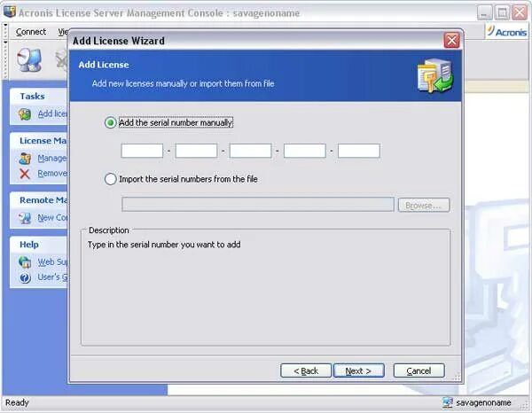Screen dimensions: 532x413
Task: Click the User's Guide question mark icon
Action: [25, 277]
